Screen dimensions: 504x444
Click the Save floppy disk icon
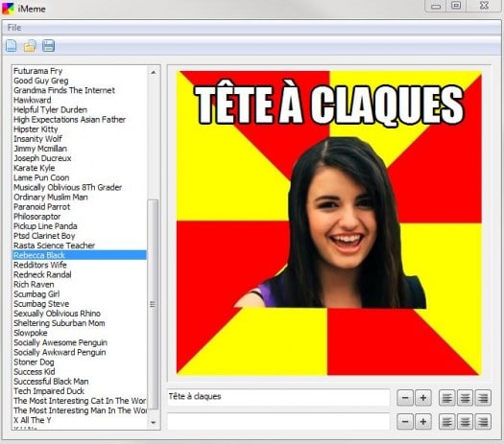pos(48,46)
